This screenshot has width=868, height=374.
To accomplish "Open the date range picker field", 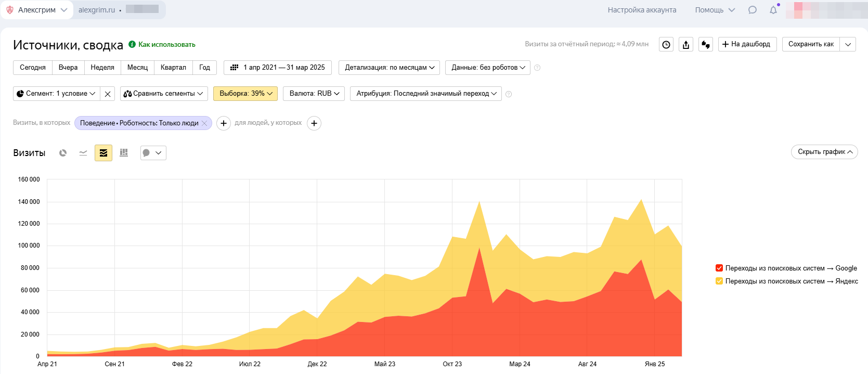I will click(278, 68).
